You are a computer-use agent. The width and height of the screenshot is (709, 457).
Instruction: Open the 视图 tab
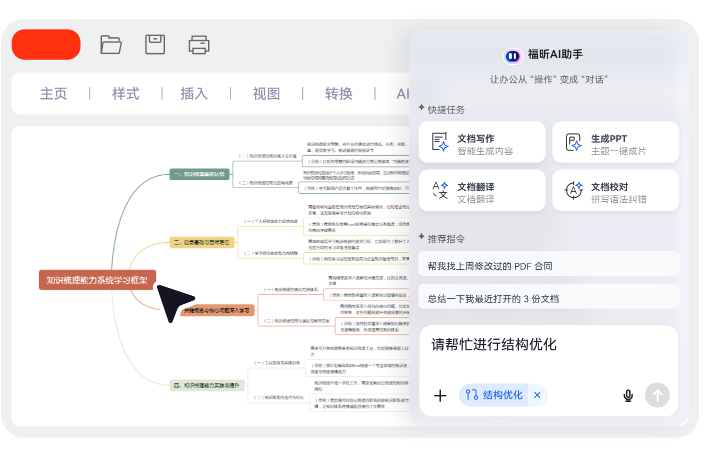pyautogui.click(x=266, y=94)
